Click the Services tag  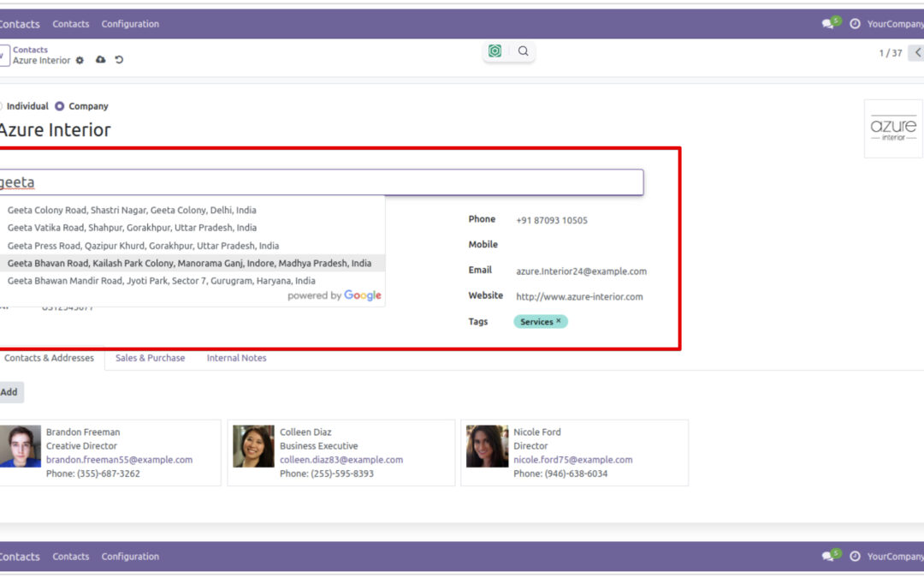coord(541,321)
